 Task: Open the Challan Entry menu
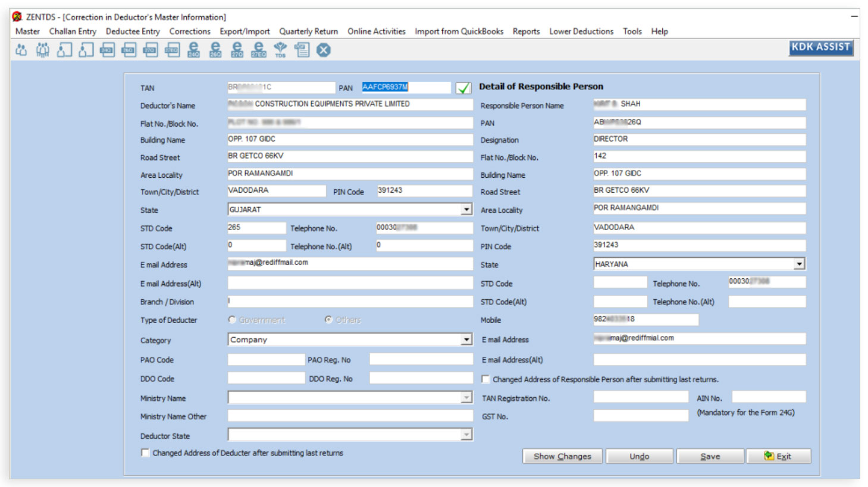pyautogui.click(x=73, y=32)
